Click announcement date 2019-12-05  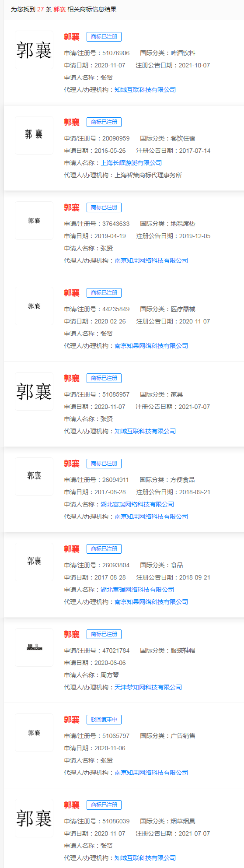[x=195, y=236]
